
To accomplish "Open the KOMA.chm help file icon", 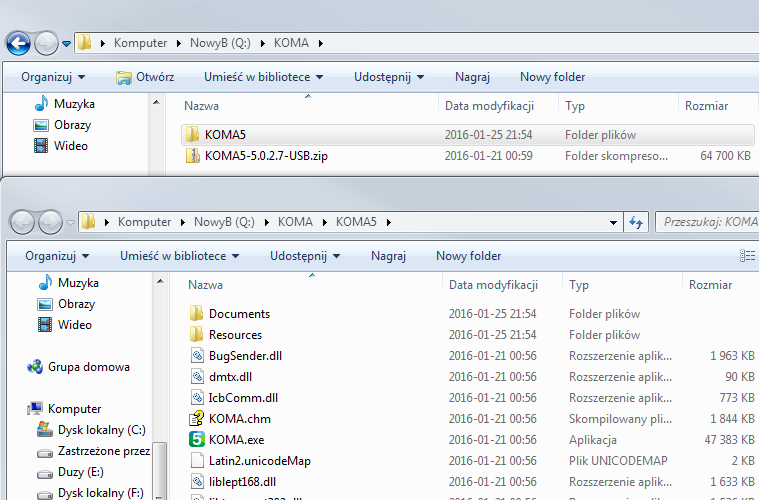I will [197, 418].
